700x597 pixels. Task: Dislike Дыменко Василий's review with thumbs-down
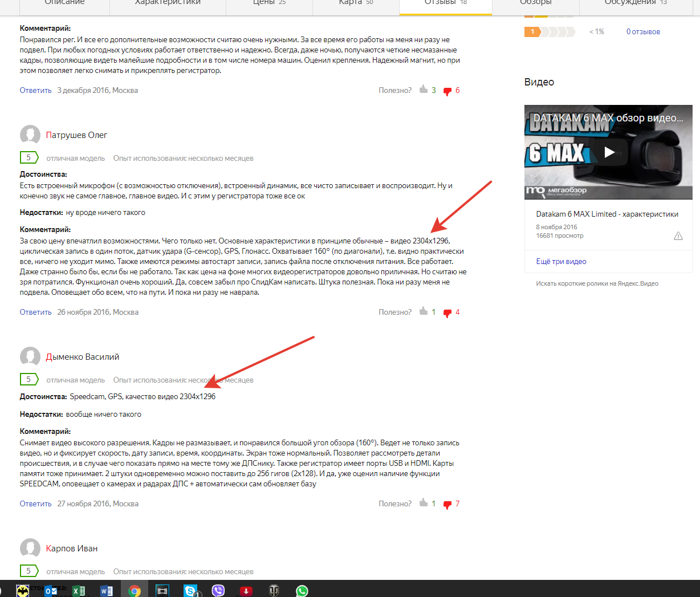pyautogui.click(x=447, y=505)
